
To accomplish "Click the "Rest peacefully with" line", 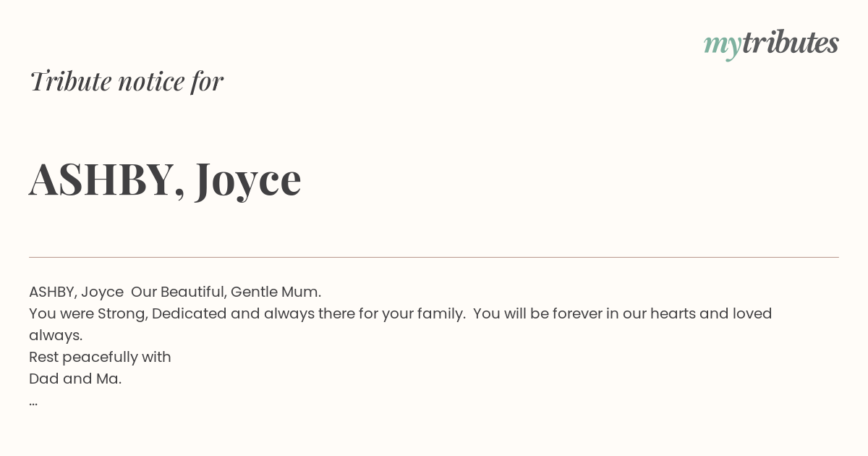I will (x=100, y=357).
